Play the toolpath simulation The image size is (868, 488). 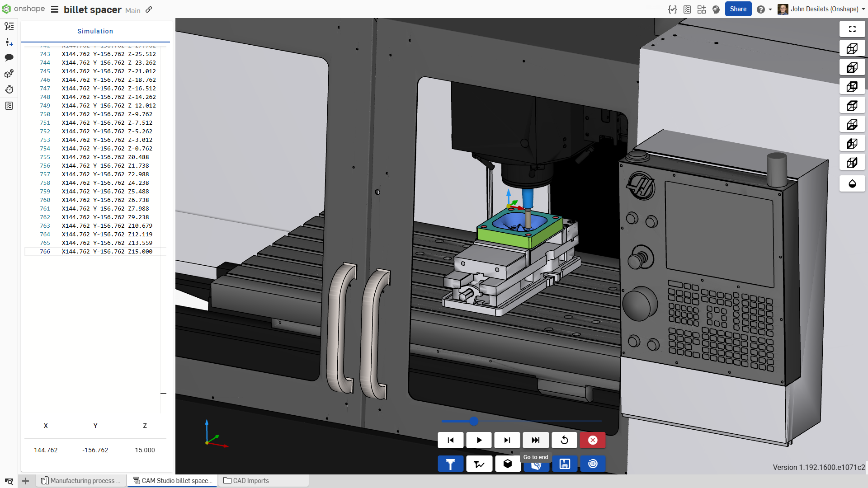[479, 440]
